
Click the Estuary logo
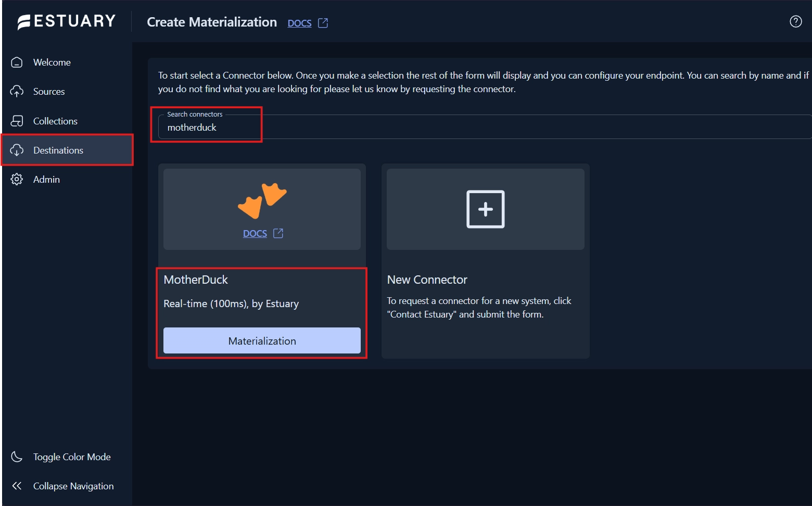[66, 21]
